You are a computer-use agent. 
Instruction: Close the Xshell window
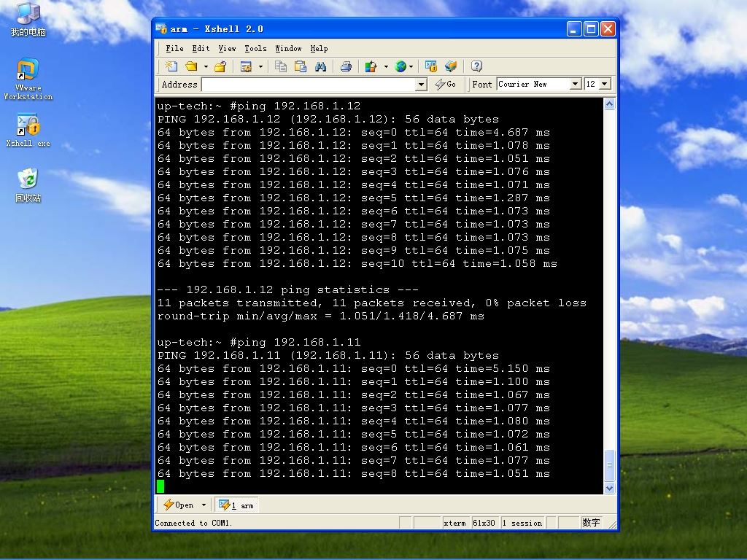[x=608, y=29]
